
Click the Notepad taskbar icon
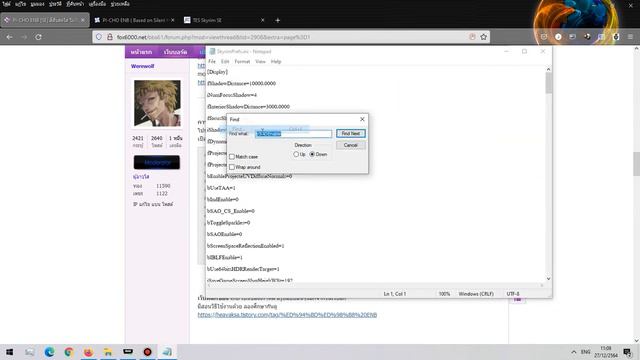tap(167, 352)
